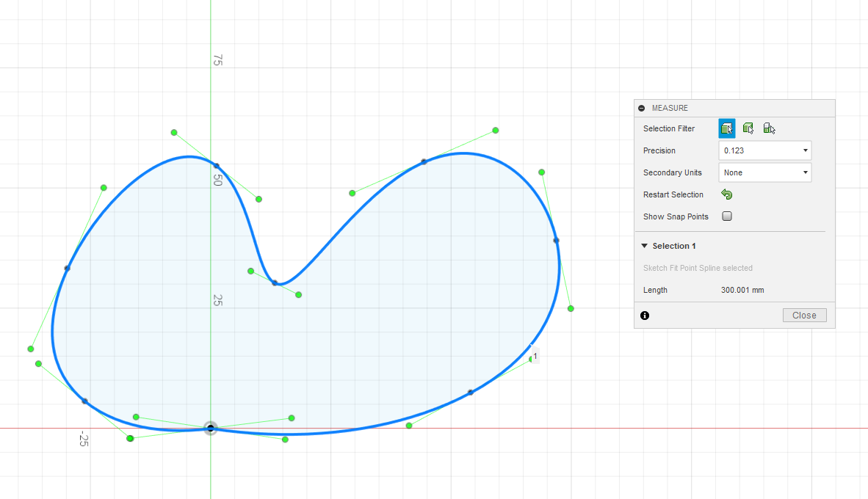Click the -25 axis label
This screenshot has width=868, height=499.
coord(84,440)
